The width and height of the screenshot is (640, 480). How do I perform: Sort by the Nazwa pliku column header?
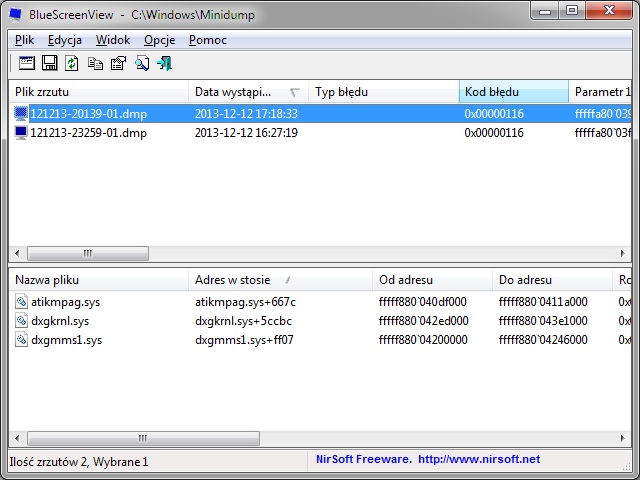click(x=98, y=280)
